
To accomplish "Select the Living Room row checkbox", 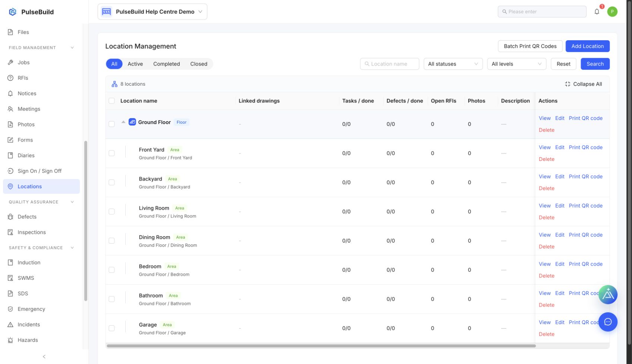I will click(111, 211).
